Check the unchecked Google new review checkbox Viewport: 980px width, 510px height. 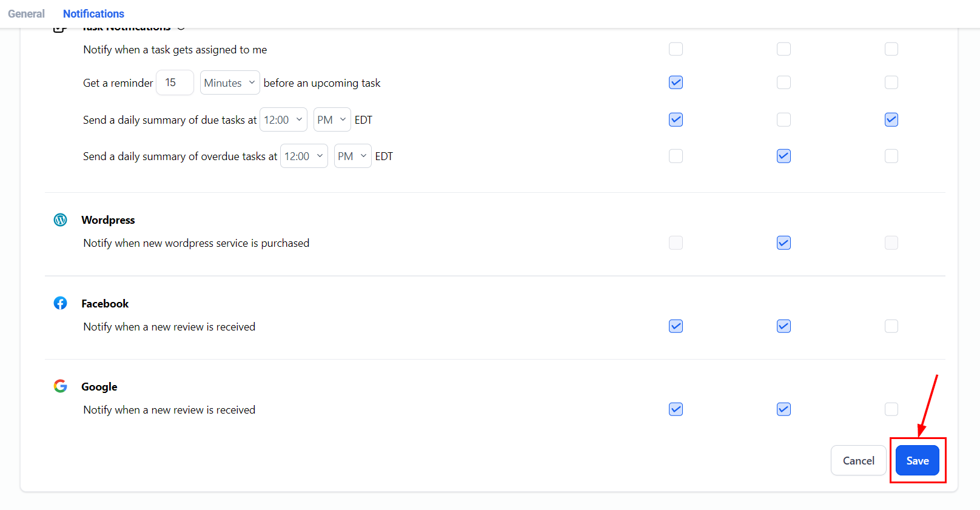tap(891, 409)
